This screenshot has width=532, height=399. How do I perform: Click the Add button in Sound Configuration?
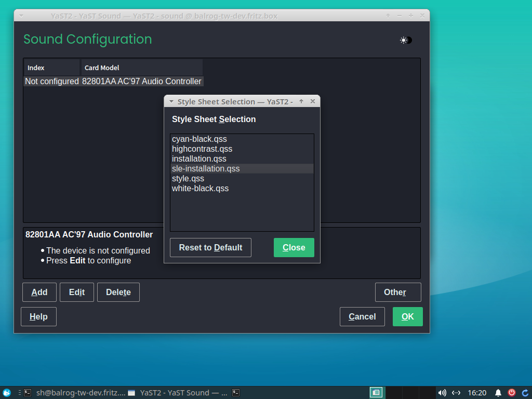[x=39, y=292]
